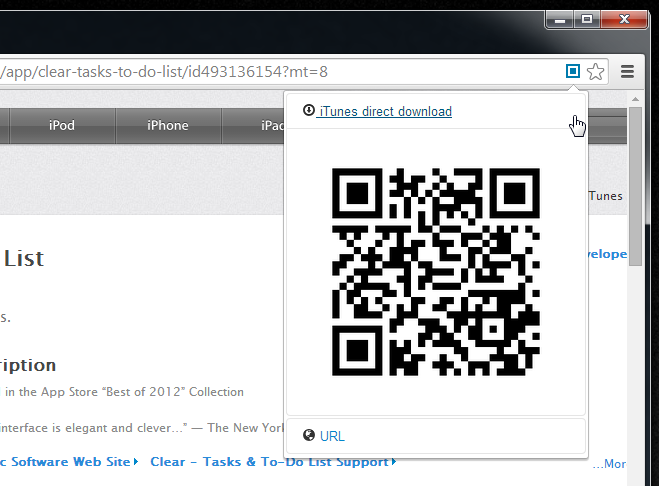Click the 'interface is elegant and clever' quote
659x486 pixels.
coord(94,428)
